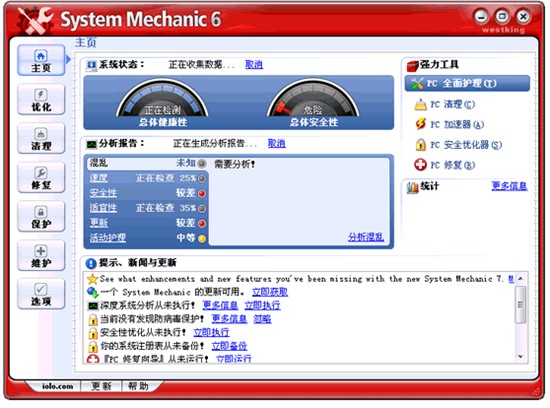
Task: Click the yellow status dot for 活动护理
Action: click(x=202, y=239)
